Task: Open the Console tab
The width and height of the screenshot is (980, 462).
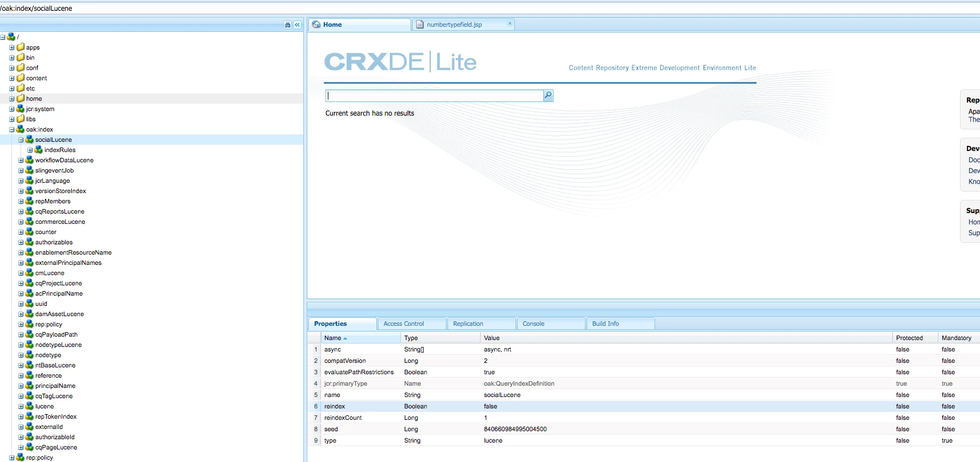Action: point(551,324)
